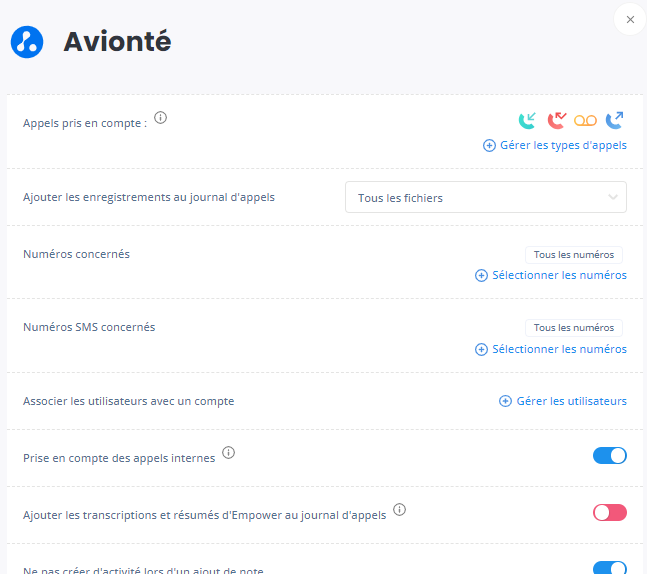Click the Avionté logo icon

[27, 42]
